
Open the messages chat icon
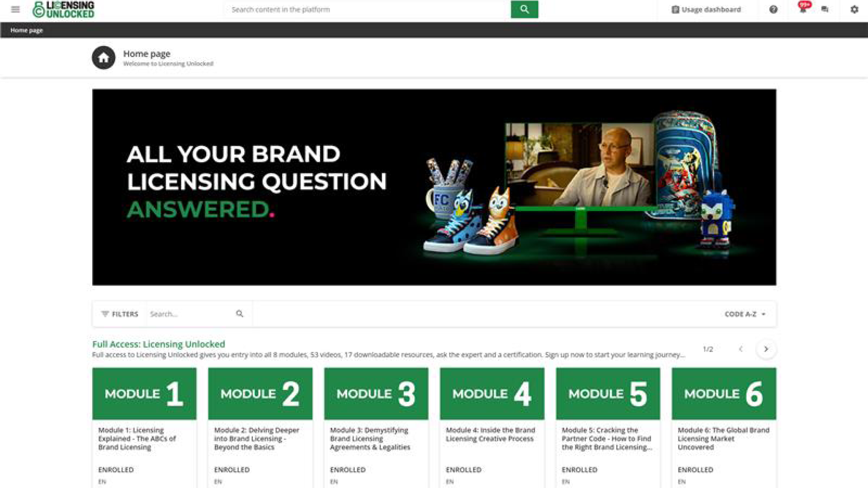click(825, 9)
